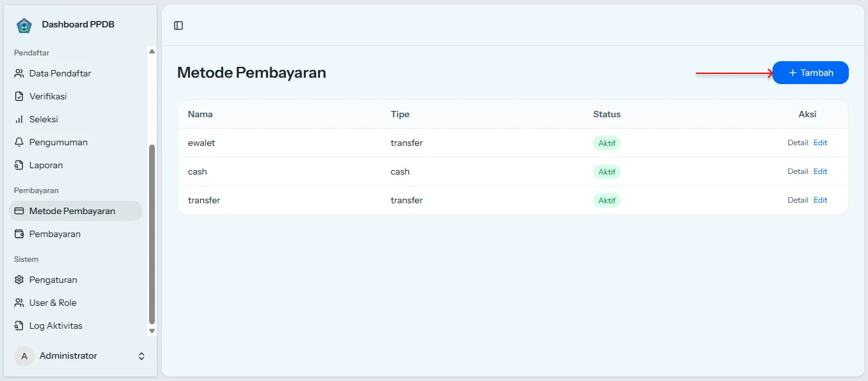The height and width of the screenshot is (381, 868).
Task: Open Data Pendaftar menu item
Action: click(x=75, y=73)
